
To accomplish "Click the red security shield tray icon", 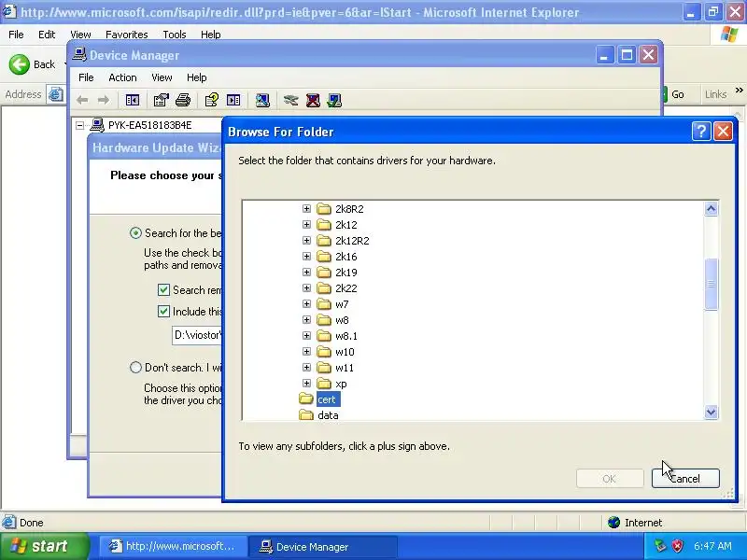I will [677, 546].
